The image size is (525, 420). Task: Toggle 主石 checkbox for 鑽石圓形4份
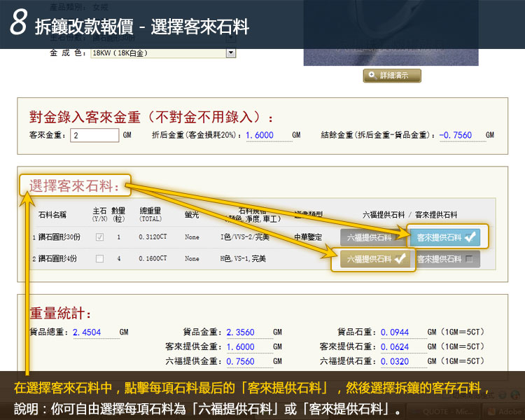[99, 258]
